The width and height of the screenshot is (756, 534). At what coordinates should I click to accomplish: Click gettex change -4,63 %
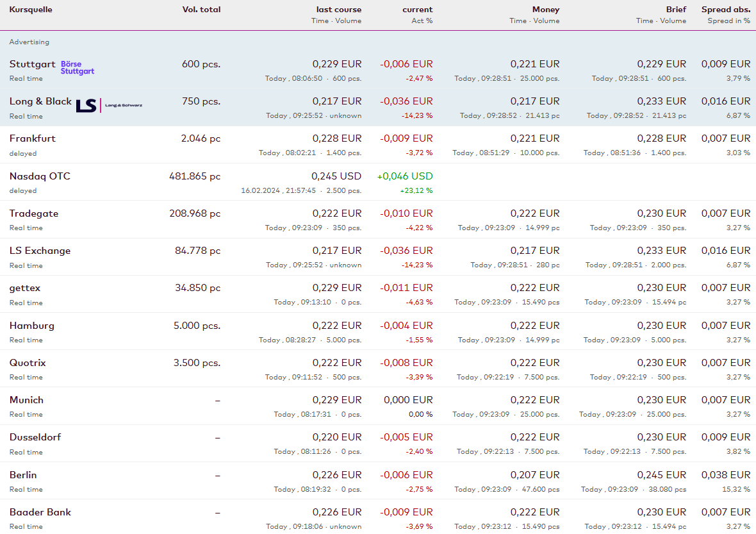click(x=419, y=303)
